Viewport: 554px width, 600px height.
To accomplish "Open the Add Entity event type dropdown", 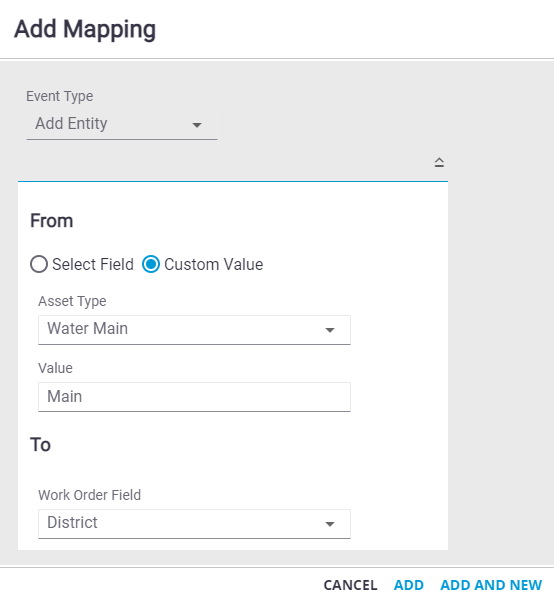I will coord(122,124).
